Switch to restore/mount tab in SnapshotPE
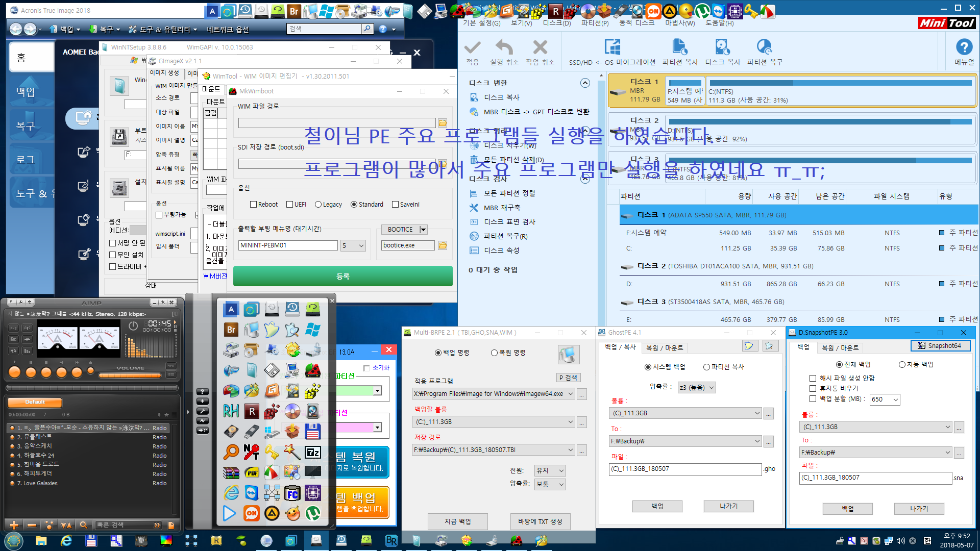This screenshot has width=980, height=551. tap(840, 348)
